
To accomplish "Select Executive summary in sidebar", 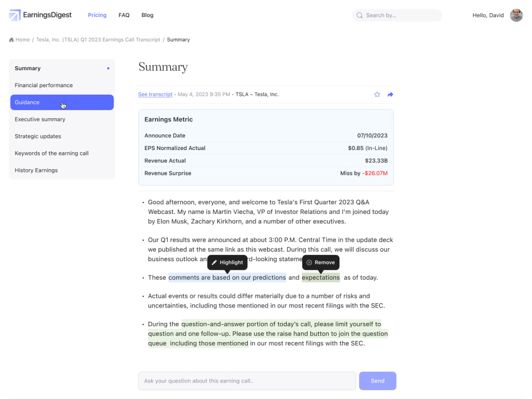I will point(62,119).
